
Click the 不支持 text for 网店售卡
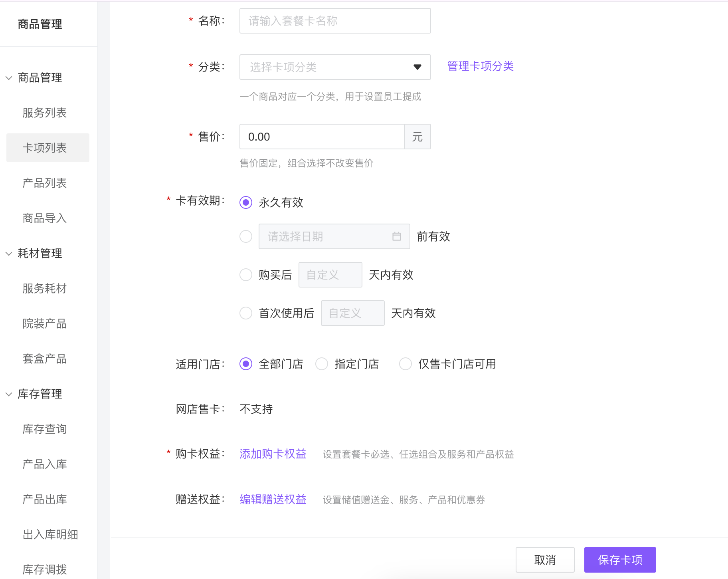tap(256, 409)
